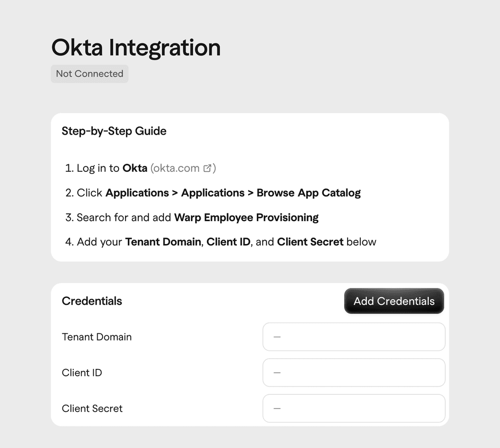Click the bold Applications text in step two
Viewport: 500px width, 448px height.
pos(137,192)
